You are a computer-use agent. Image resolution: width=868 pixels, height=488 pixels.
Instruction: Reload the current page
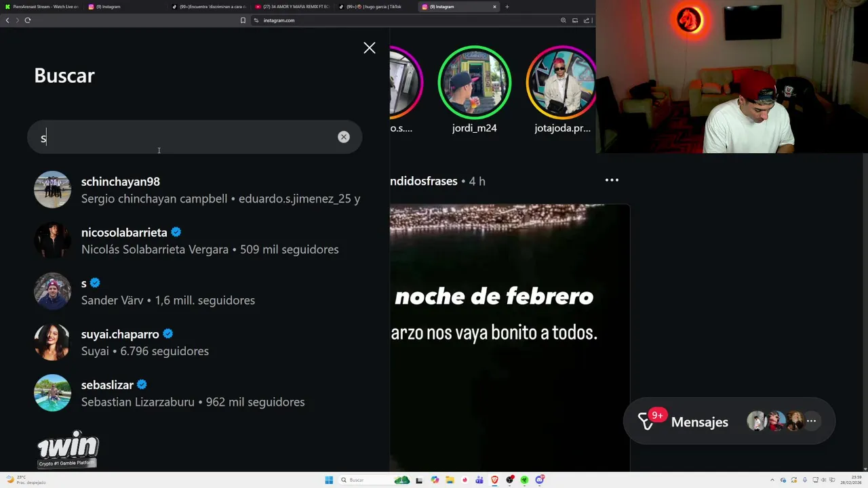(28, 20)
